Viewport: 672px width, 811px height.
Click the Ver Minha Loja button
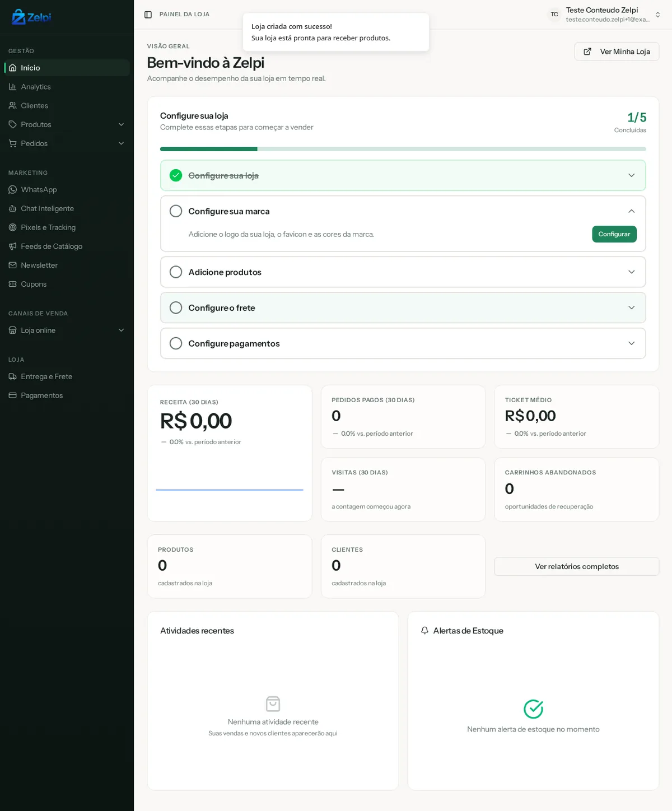617,52
